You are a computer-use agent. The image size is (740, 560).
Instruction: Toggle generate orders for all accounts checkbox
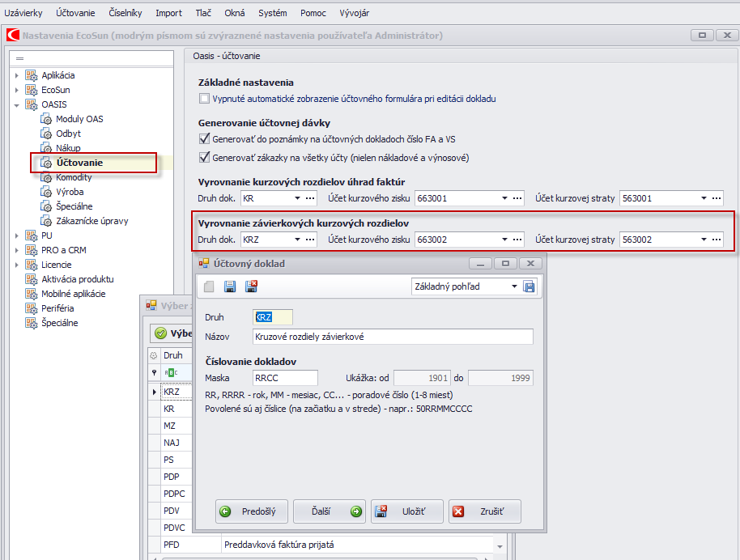pos(204,158)
